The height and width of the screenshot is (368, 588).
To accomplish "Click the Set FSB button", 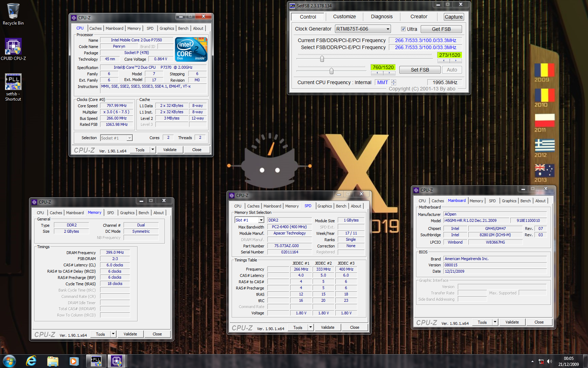I will point(420,70).
